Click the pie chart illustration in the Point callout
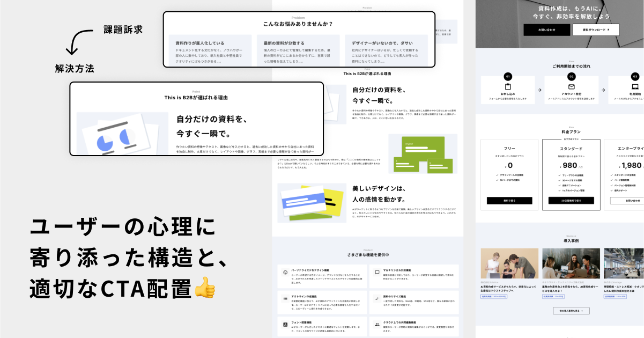644x338 pixels. [x=122, y=134]
